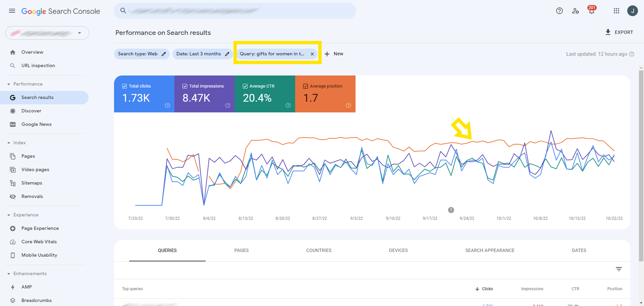Open the notifications bell icon
Image resolution: width=644 pixels, height=306 pixels.
pyautogui.click(x=591, y=11)
